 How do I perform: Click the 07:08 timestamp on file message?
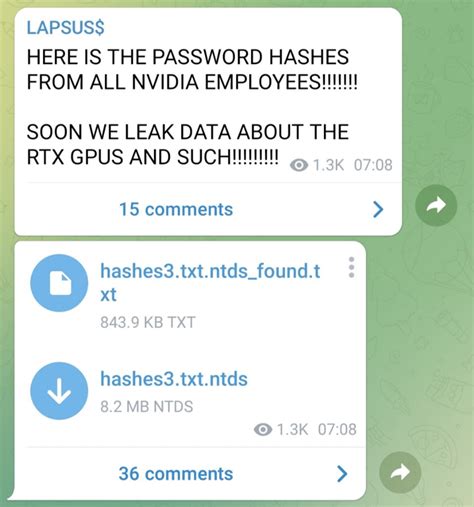[x=337, y=429]
